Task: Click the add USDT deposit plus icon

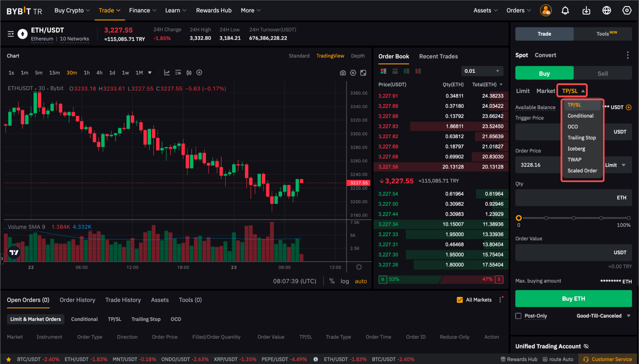Action: pyautogui.click(x=629, y=107)
